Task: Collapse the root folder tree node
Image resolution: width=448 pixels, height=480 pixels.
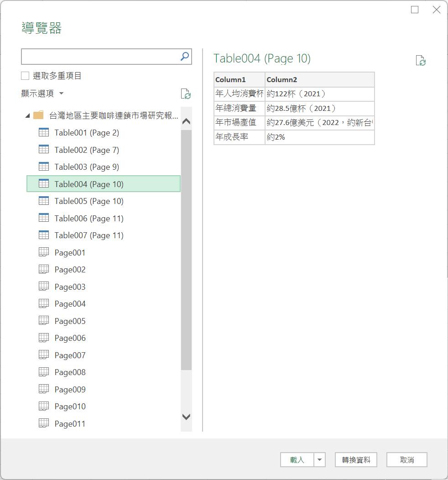Action: click(x=27, y=116)
